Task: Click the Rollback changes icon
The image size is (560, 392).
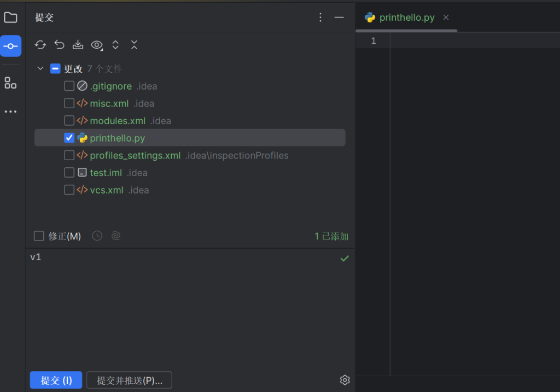Action: point(59,45)
